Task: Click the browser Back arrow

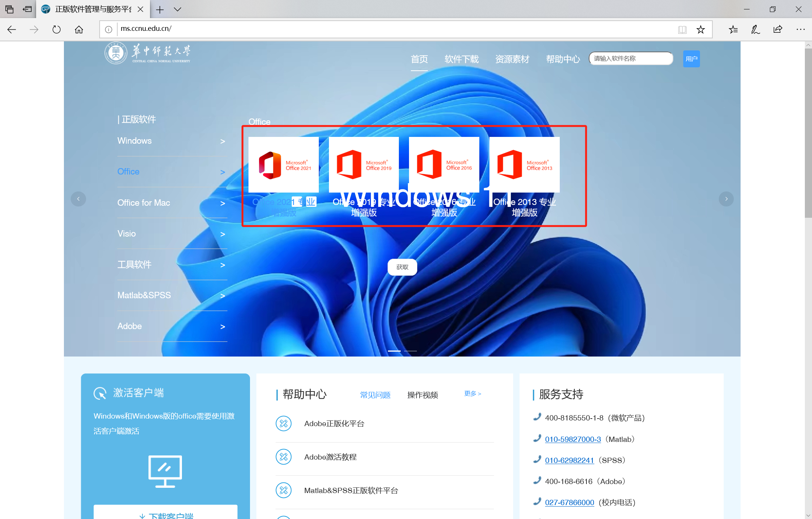Action: [12, 29]
